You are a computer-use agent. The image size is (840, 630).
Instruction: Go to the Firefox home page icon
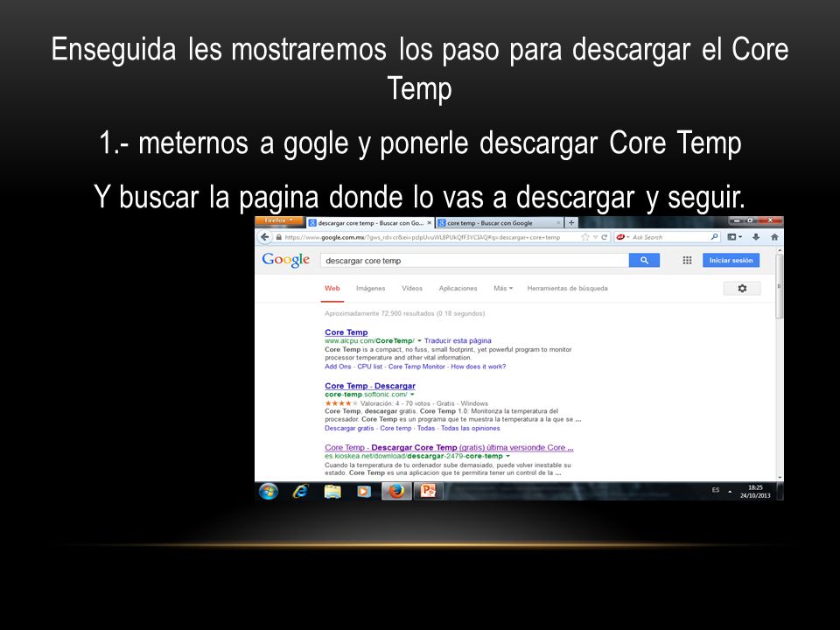pos(774,237)
